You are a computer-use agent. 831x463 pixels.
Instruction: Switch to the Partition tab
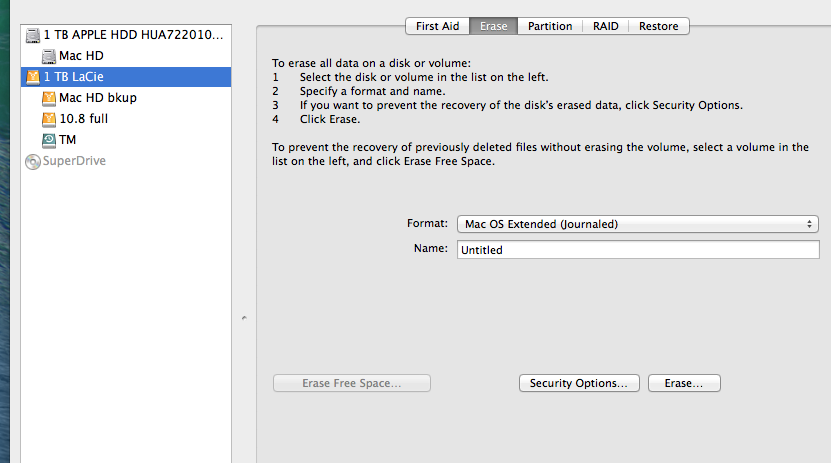550,26
